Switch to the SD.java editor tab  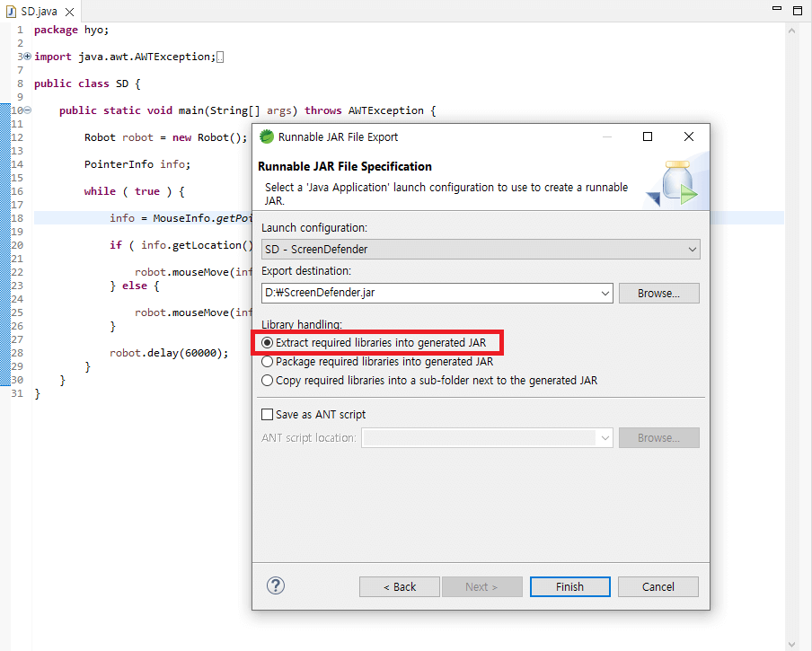tap(40, 12)
